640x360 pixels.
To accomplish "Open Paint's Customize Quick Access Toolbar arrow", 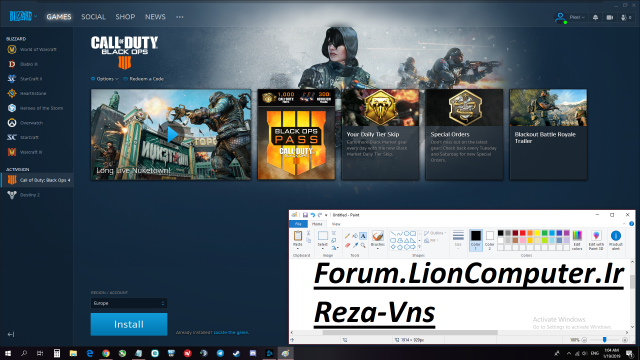I will point(326,215).
